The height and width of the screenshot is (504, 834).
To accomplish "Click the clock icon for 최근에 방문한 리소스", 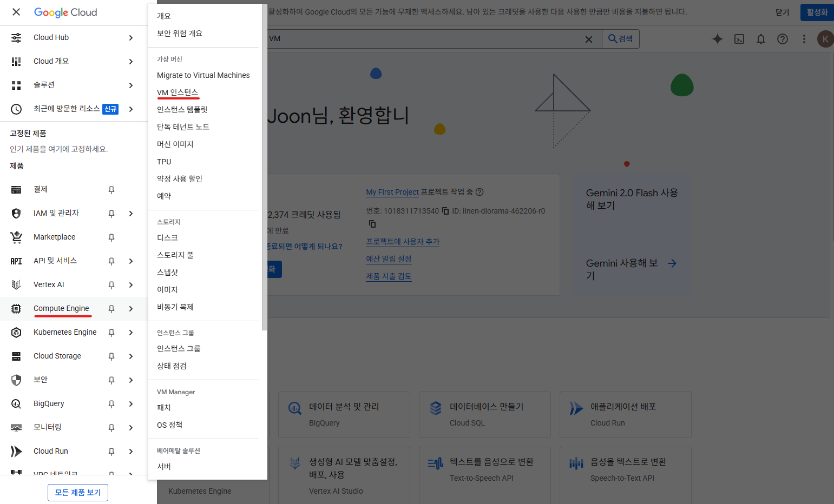I will pos(16,109).
